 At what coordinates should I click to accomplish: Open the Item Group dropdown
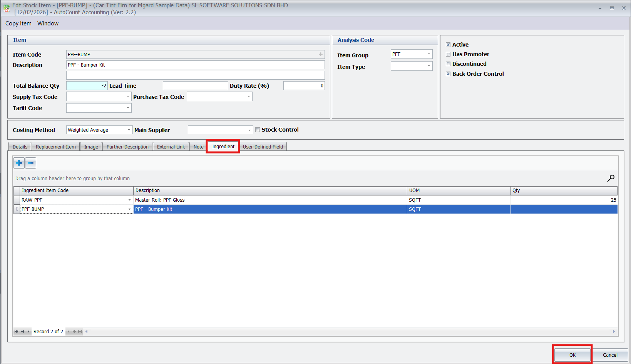[429, 54]
